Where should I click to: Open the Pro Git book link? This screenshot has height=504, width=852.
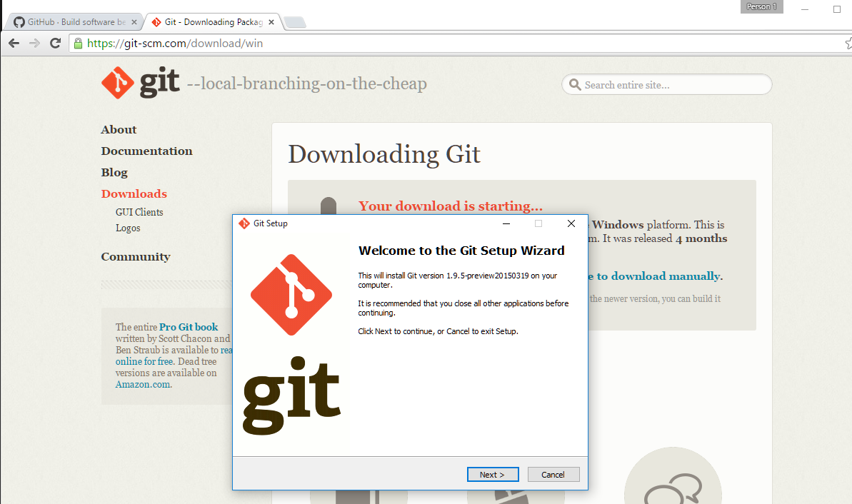click(189, 326)
